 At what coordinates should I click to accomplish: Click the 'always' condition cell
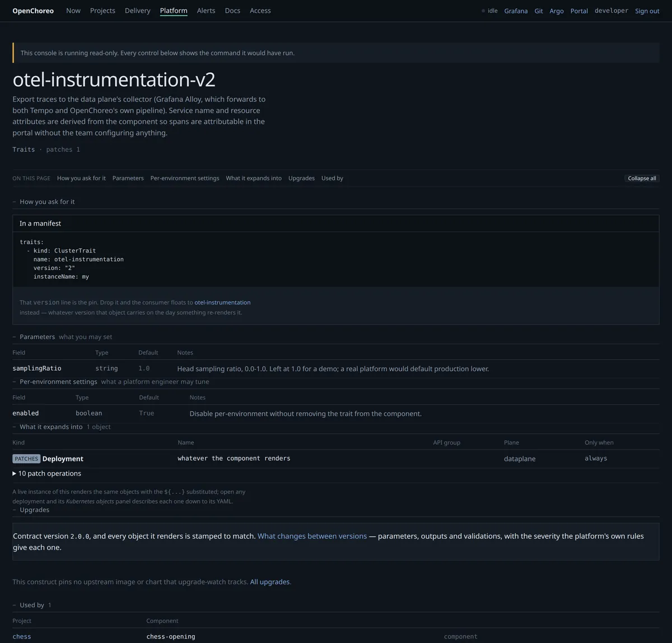[596, 458]
